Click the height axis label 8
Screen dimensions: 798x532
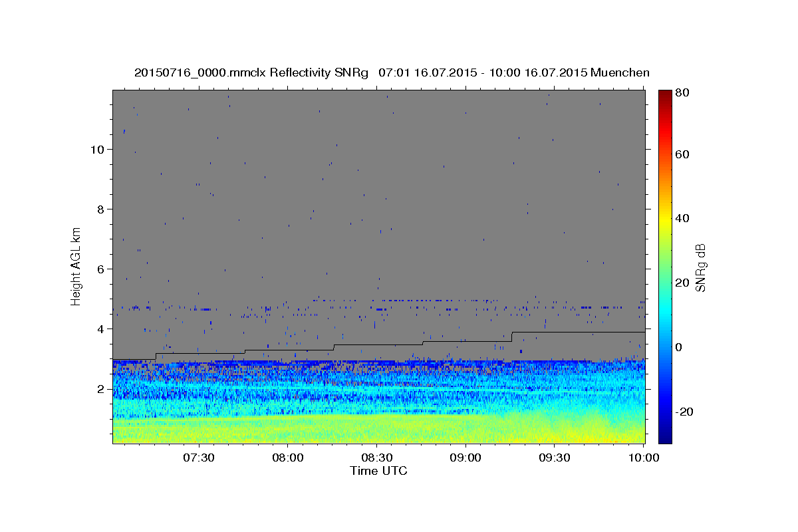pos(101,209)
